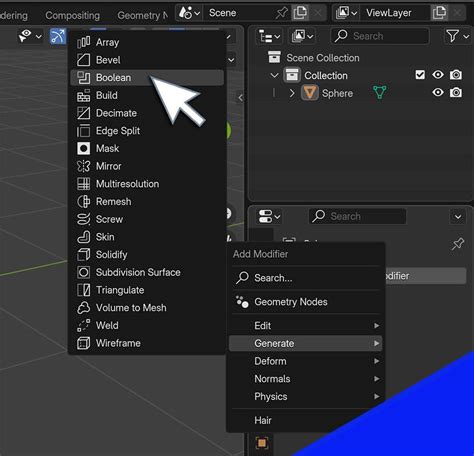Viewport: 474px width, 456px height.
Task: Click the new scene copy icon
Action: point(300,13)
